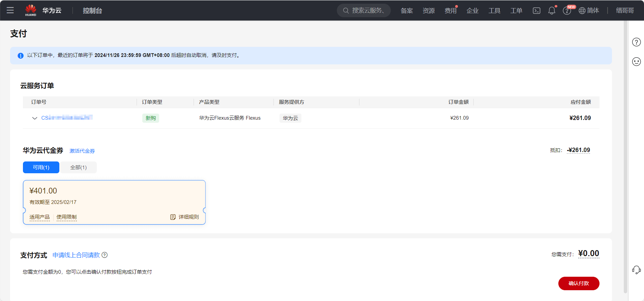
Task: Click the 新购 order type tag
Action: pyautogui.click(x=151, y=118)
